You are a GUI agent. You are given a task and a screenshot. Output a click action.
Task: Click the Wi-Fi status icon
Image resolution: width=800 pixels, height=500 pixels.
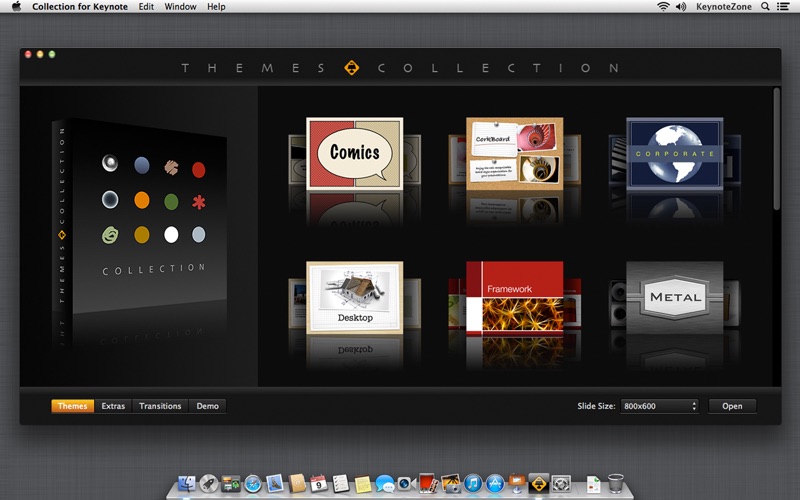(663, 7)
